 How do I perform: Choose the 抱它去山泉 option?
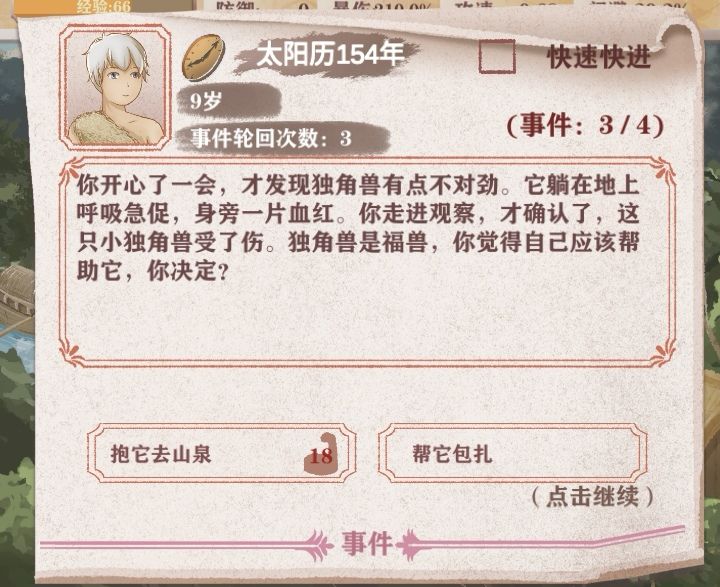pos(221,453)
